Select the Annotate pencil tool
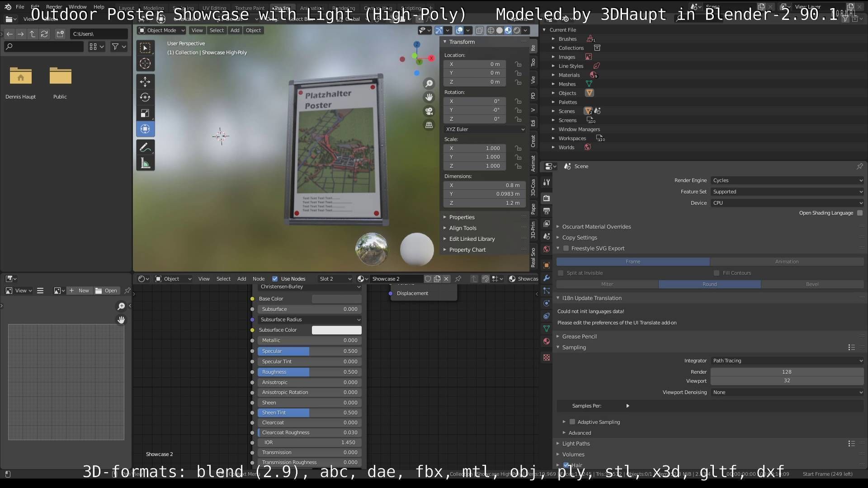Image resolution: width=868 pixels, height=488 pixels. coord(145,147)
